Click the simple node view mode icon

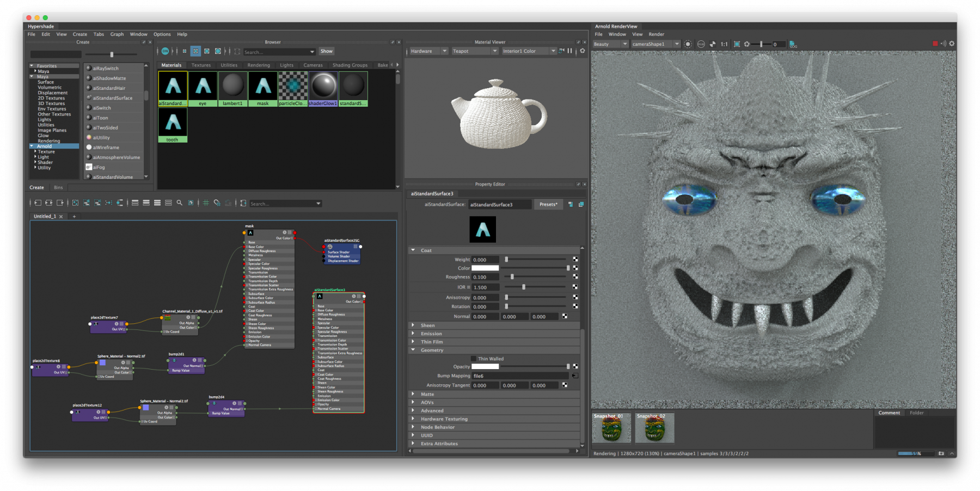click(135, 203)
